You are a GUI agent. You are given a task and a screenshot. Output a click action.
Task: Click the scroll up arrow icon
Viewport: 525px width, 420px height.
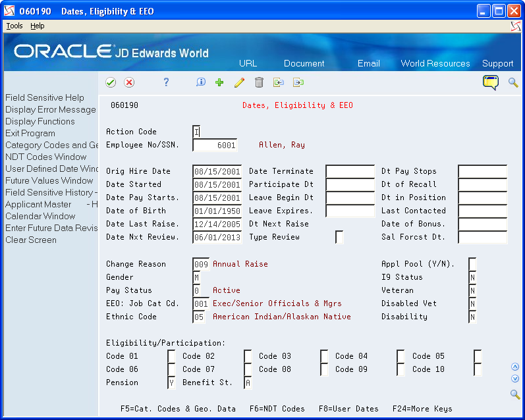click(515, 367)
